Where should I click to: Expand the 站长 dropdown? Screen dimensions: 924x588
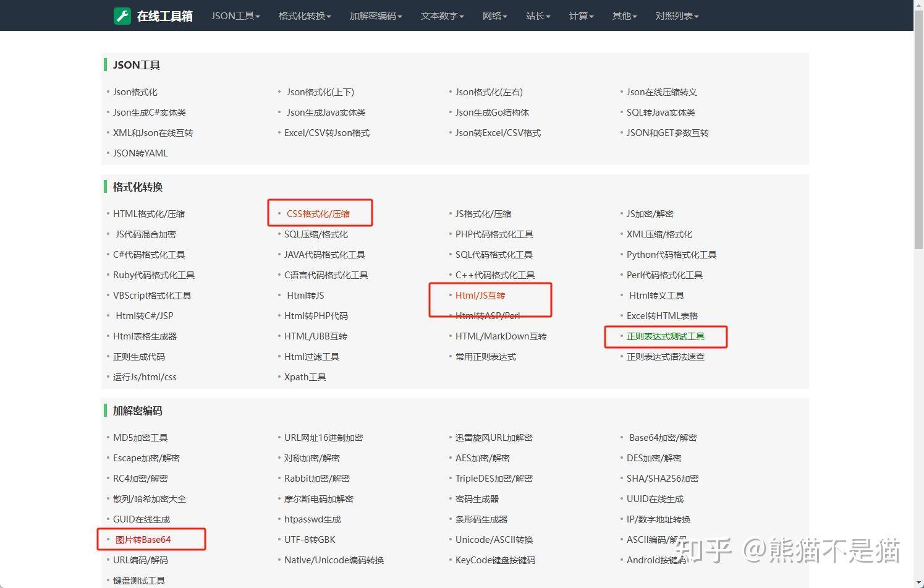pyautogui.click(x=538, y=16)
